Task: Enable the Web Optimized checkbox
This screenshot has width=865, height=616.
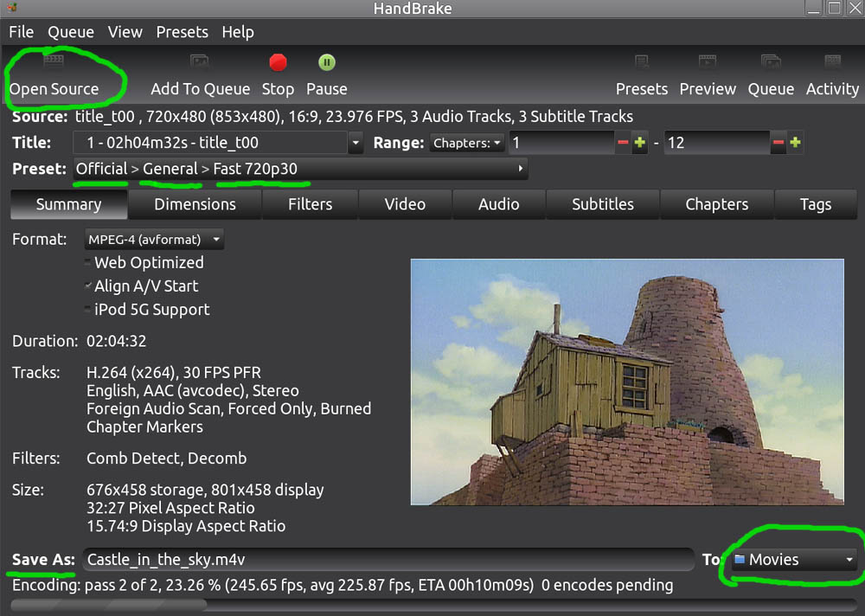Action: coord(87,262)
